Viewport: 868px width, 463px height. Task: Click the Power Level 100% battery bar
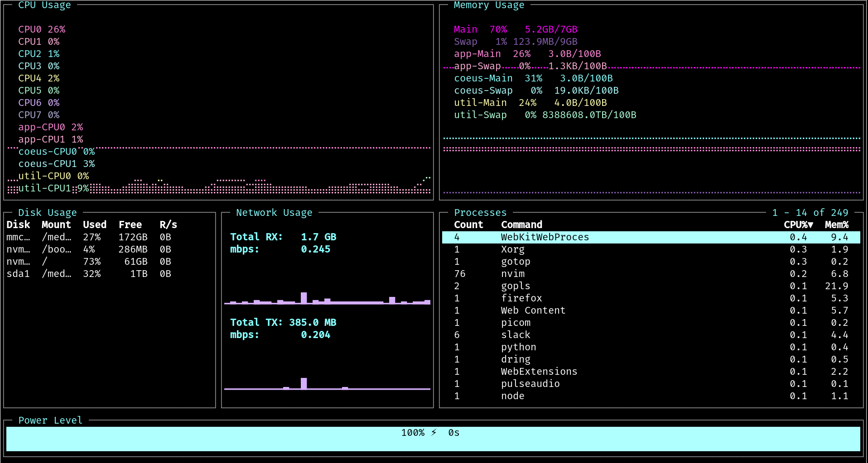[x=433, y=439]
